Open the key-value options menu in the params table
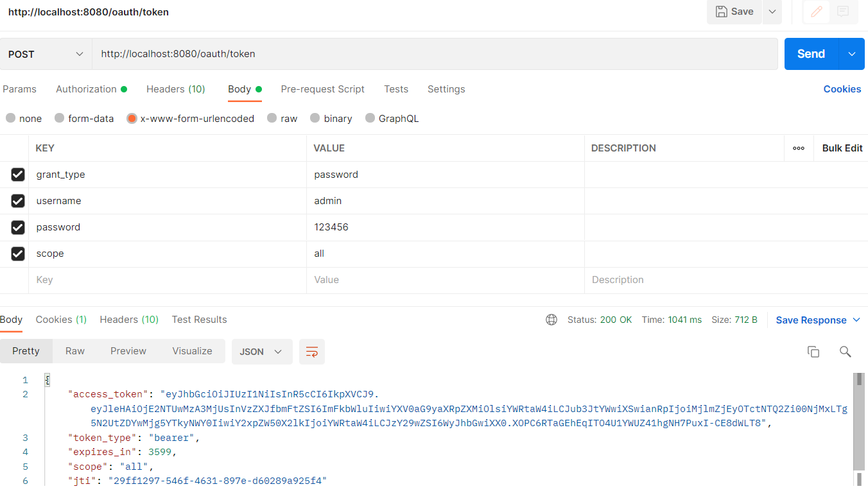868x491 pixels. tap(799, 148)
